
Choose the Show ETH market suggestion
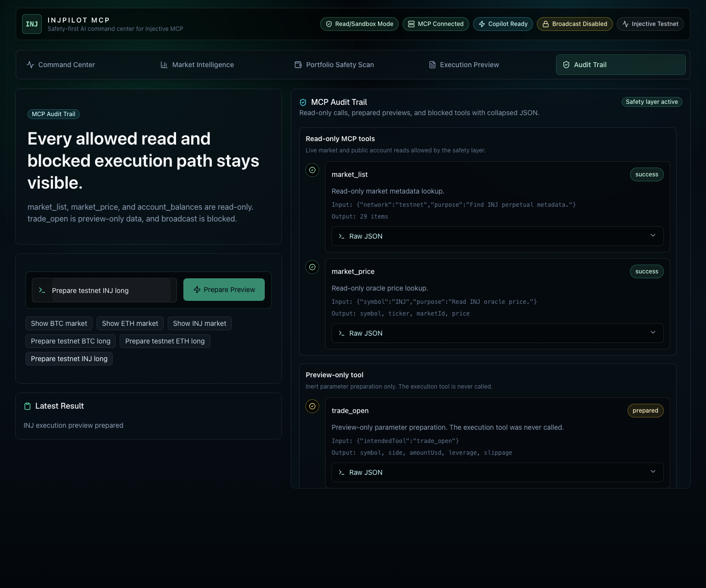pos(130,323)
